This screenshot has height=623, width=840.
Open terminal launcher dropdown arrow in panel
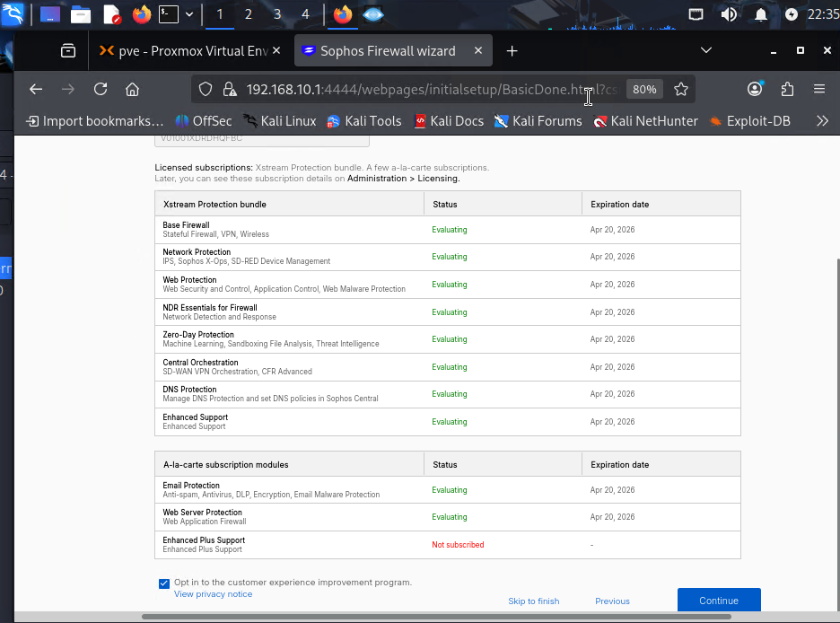coord(189,14)
